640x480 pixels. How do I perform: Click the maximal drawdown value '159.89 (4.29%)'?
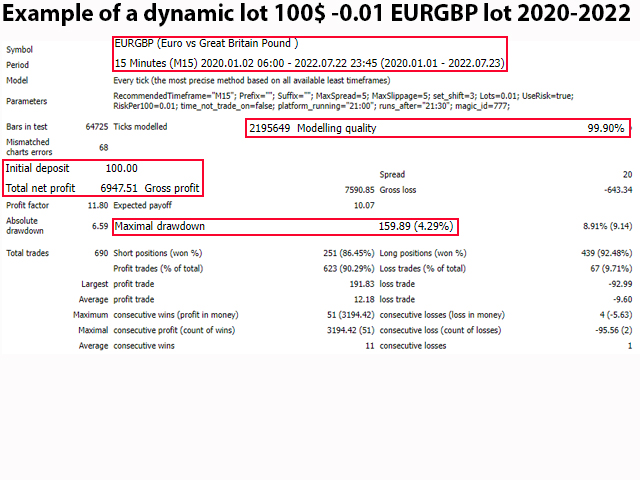click(416, 226)
